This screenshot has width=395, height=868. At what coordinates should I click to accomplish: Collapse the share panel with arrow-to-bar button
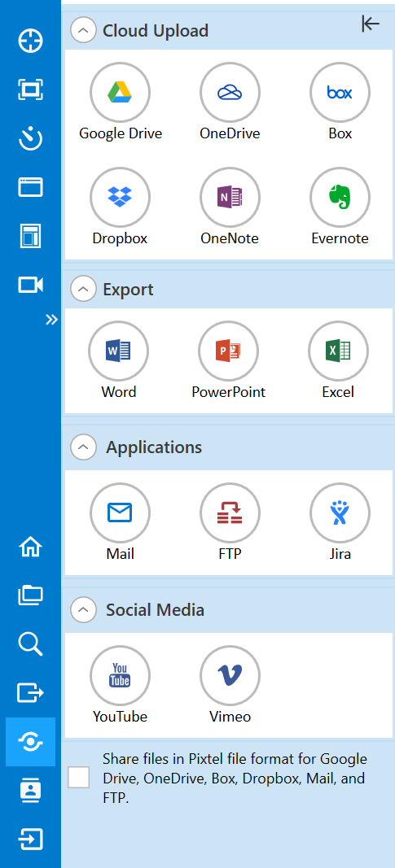click(x=371, y=24)
